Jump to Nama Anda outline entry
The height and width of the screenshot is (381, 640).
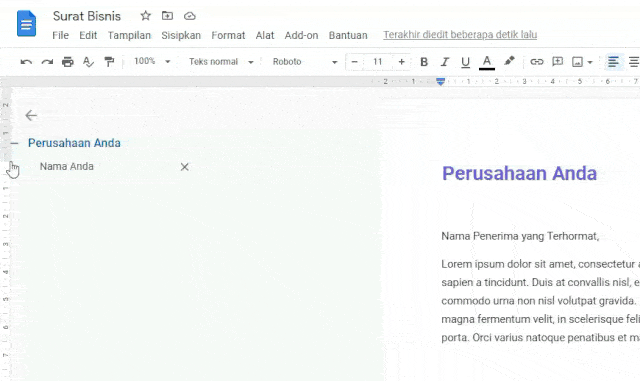click(x=67, y=166)
